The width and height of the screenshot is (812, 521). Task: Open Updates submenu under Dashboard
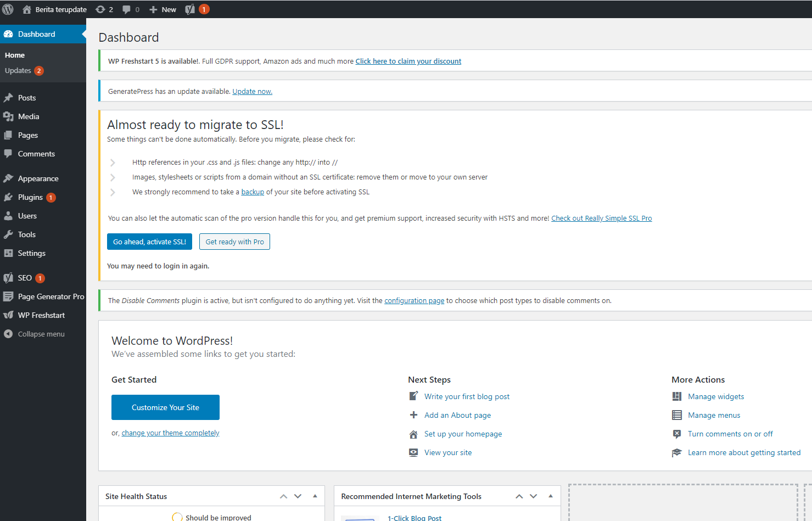[18, 71]
